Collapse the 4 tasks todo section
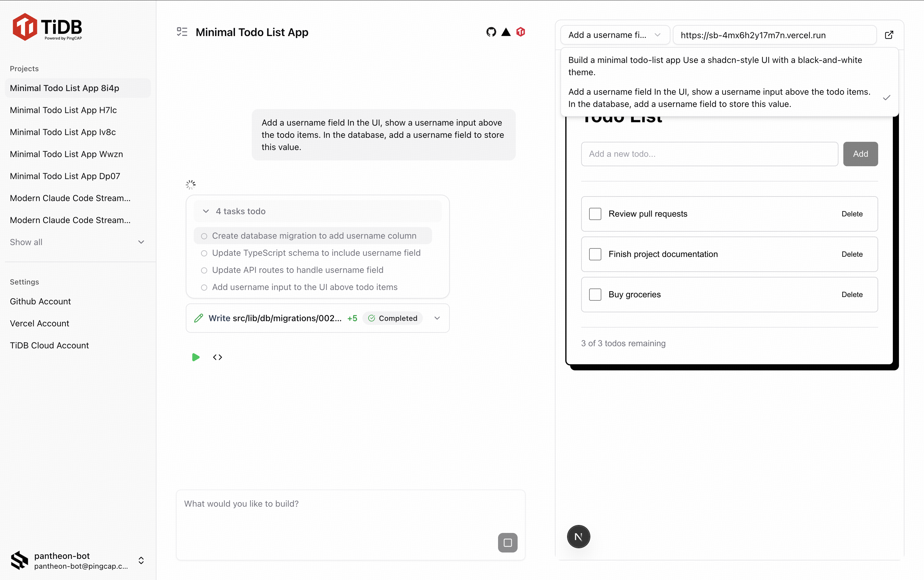924x580 pixels. 206,211
